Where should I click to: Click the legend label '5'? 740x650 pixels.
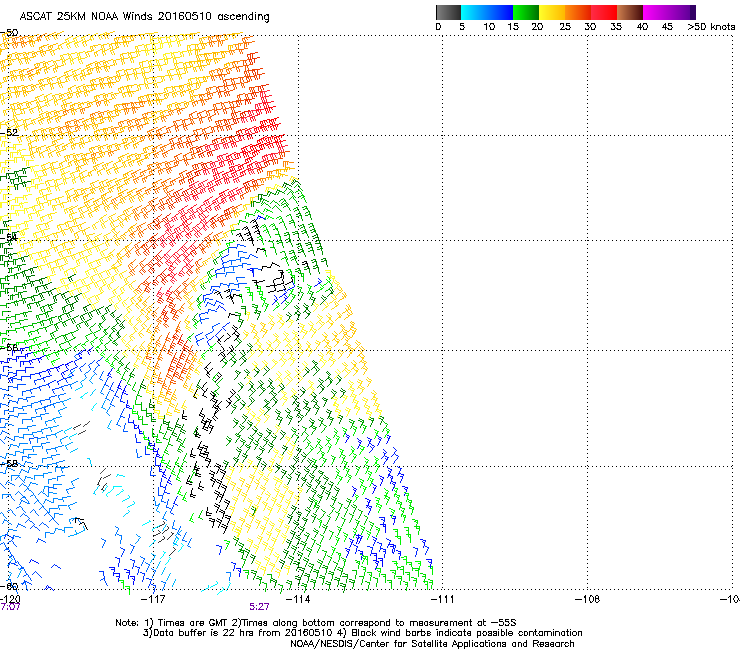point(462,27)
